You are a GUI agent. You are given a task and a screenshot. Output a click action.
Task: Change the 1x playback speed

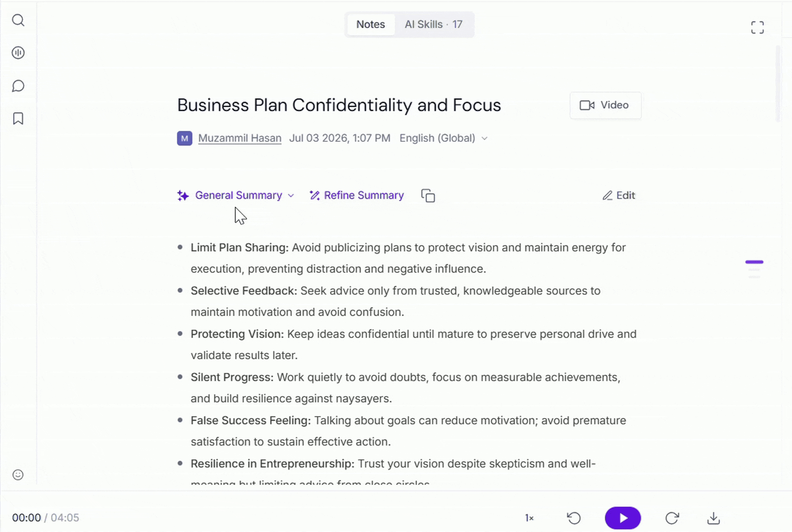529,518
